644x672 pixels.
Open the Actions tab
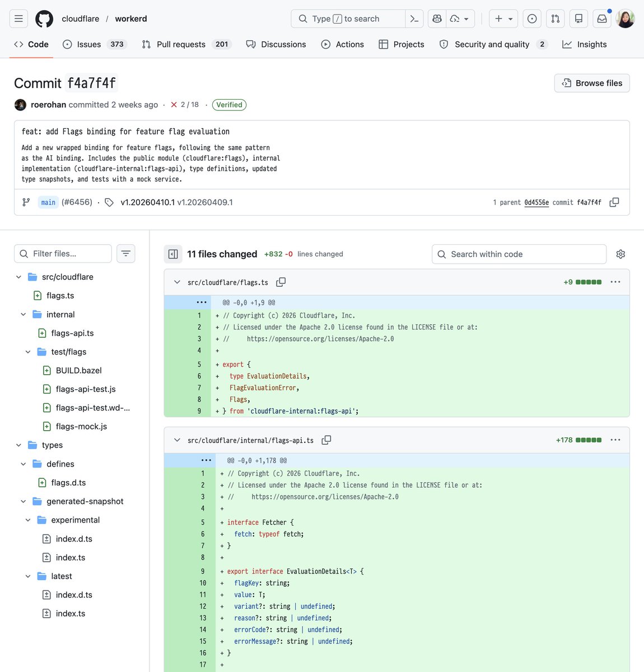coord(343,44)
